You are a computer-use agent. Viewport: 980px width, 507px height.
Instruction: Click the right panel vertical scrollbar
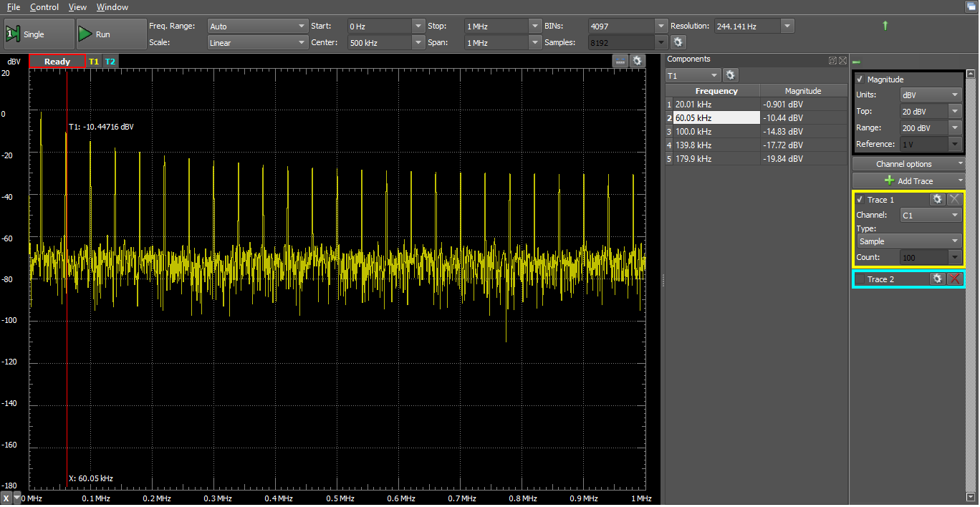[971, 286]
